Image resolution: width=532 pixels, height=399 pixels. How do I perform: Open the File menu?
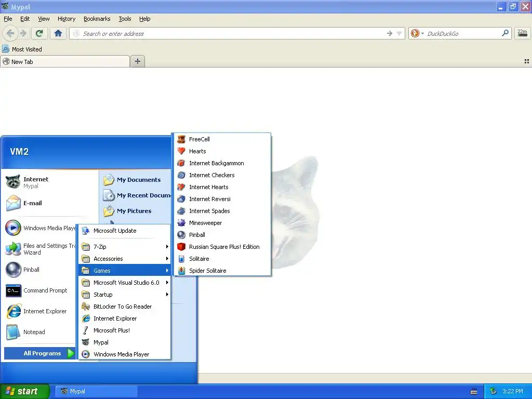8,19
